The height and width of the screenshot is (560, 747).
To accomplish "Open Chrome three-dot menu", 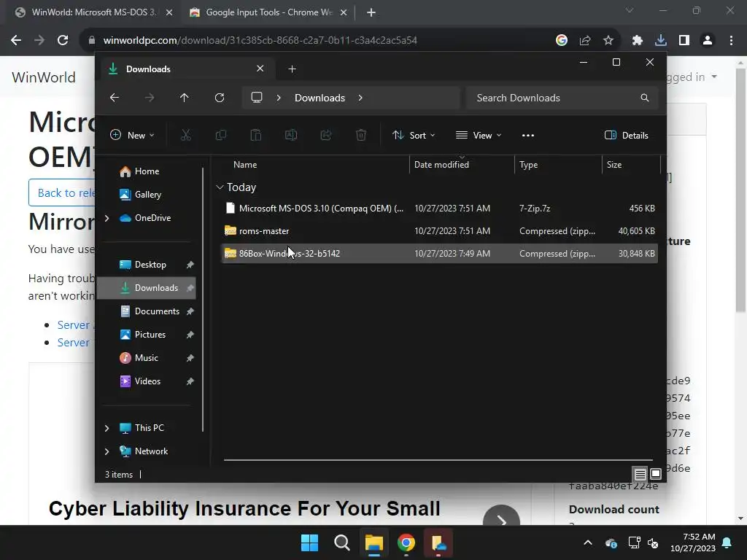I will click(x=731, y=40).
